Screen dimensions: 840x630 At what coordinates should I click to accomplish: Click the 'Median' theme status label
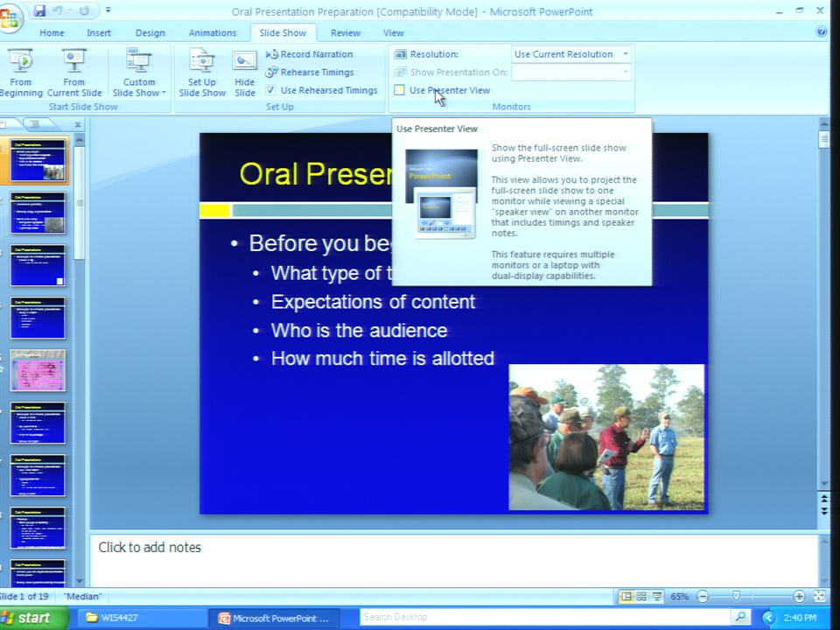pyautogui.click(x=83, y=596)
